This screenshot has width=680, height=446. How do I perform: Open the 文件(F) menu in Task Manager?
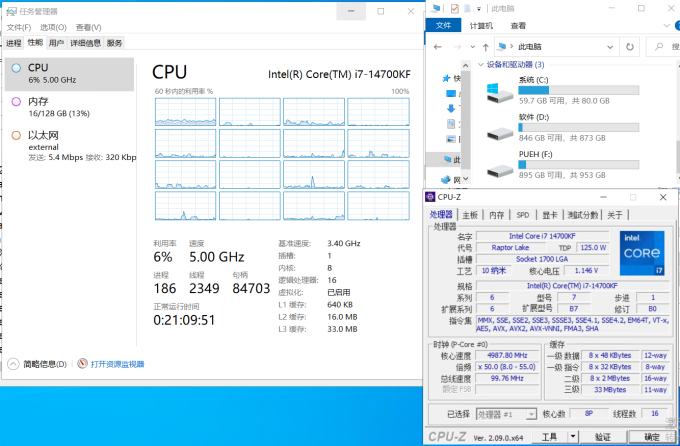19,27
